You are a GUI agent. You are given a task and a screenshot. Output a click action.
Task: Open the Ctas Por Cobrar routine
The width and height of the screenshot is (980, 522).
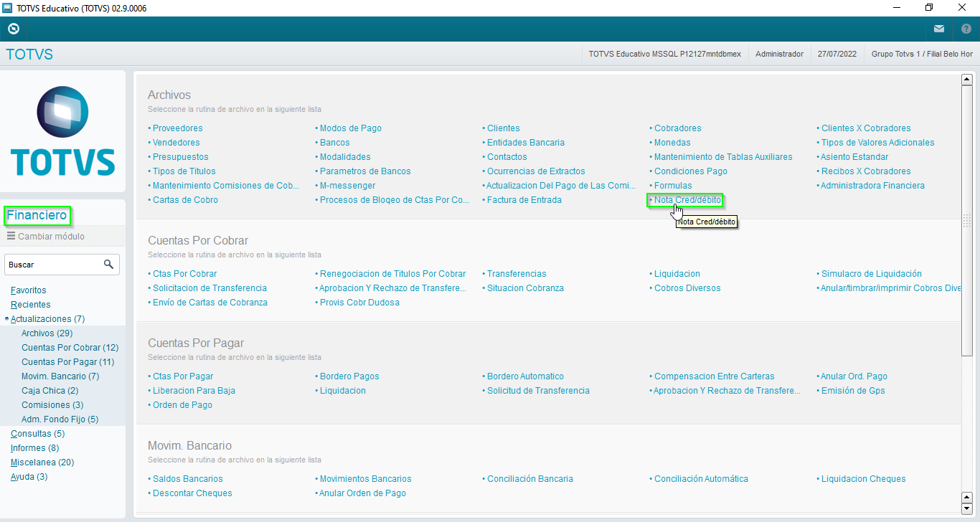184,274
